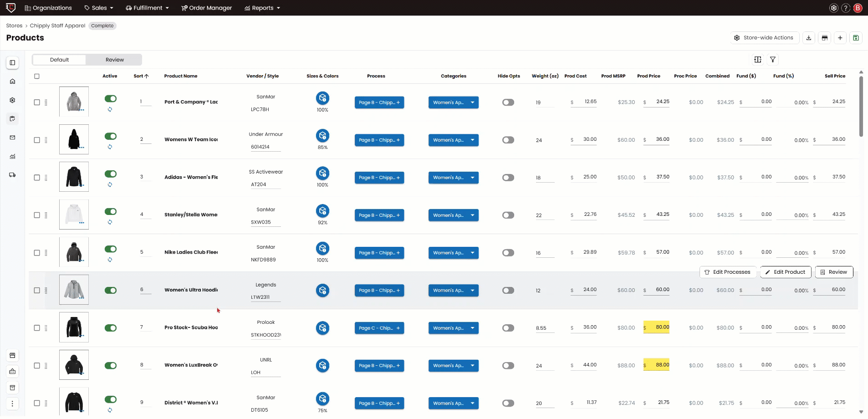Click the drag handle for Nike Ladies Club row
Image resolution: width=868 pixels, height=419 pixels.
(x=46, y=253)
